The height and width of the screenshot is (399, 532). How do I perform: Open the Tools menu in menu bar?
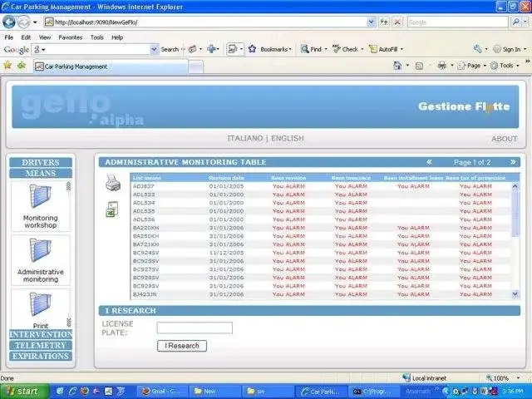click(97, 37)
